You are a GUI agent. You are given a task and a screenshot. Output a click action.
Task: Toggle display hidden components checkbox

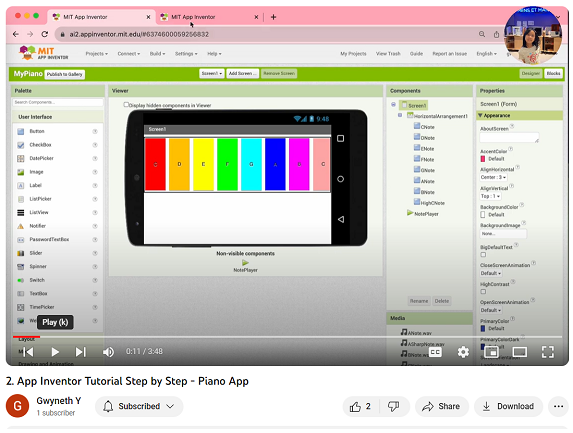point(126,105)
